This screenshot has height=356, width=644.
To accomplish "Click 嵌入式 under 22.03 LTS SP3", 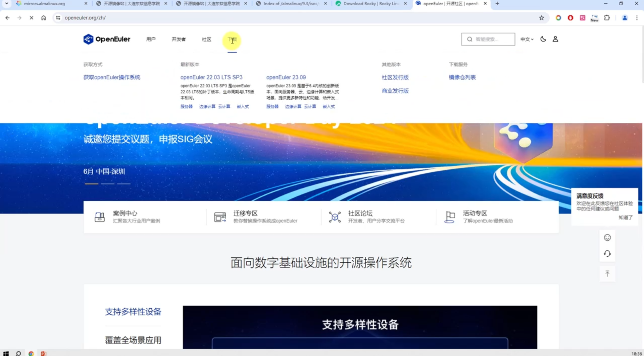I will (243, 106).
